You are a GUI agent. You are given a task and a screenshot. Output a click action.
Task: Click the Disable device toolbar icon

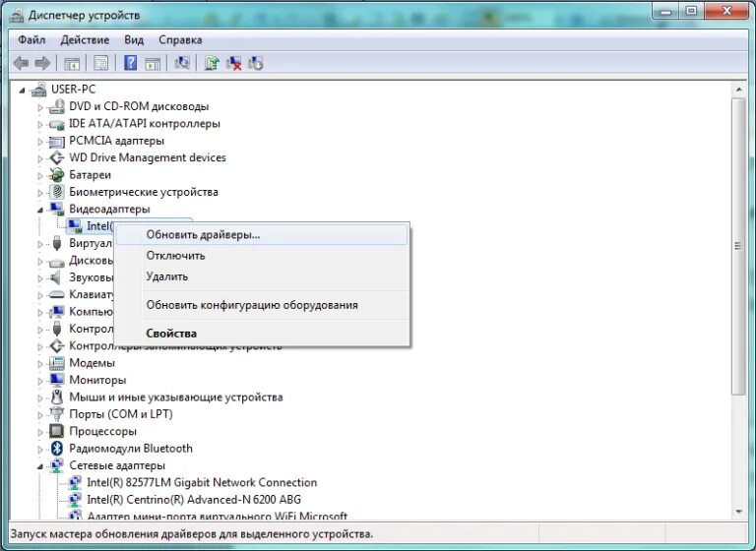[x=256, y=63]
